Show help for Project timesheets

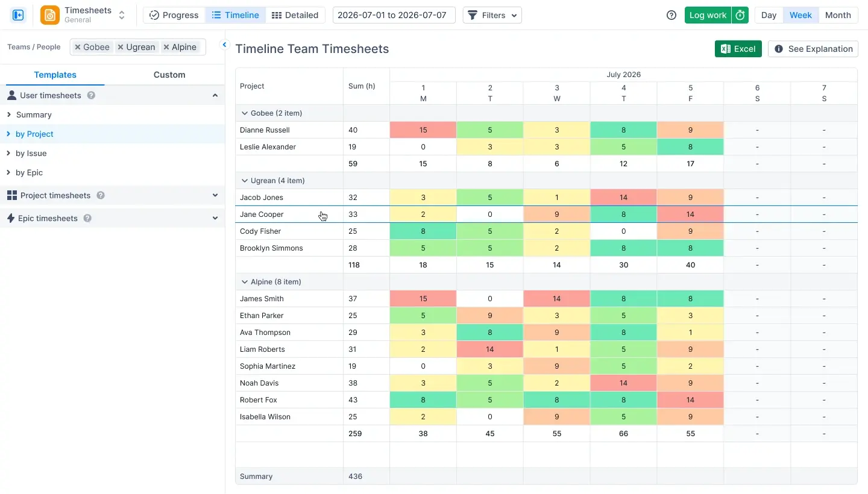[101, 195]
